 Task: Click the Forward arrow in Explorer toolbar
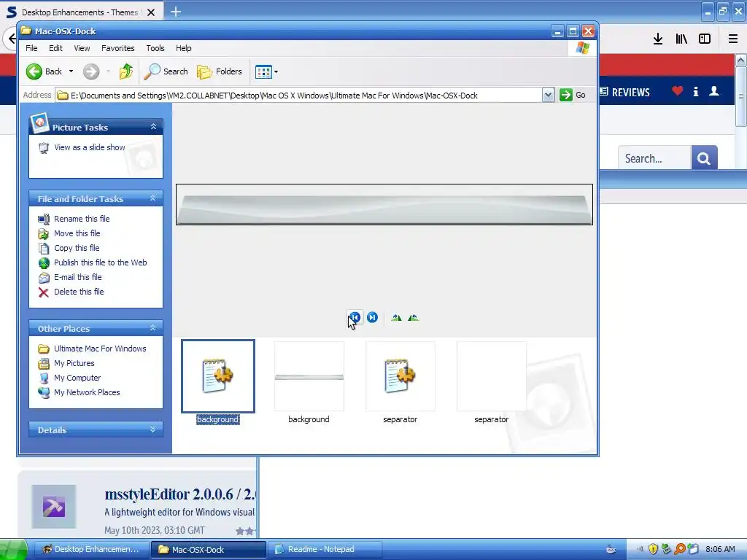[91, 71]
